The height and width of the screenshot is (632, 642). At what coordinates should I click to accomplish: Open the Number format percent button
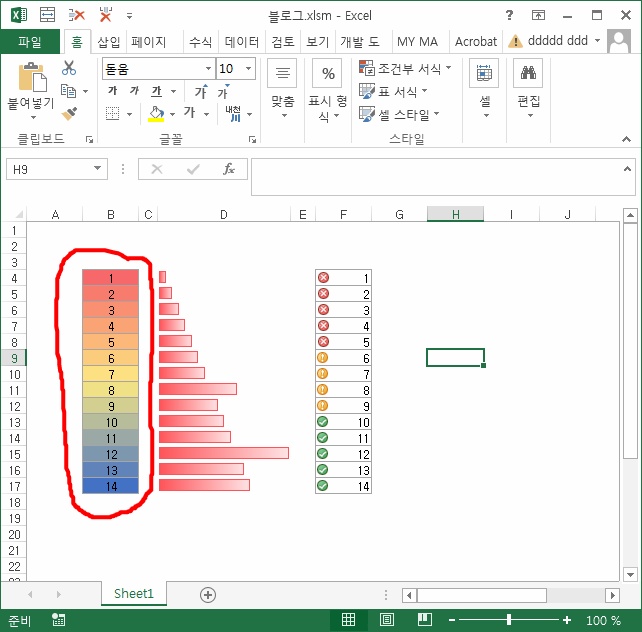click(x=328, y=73)
